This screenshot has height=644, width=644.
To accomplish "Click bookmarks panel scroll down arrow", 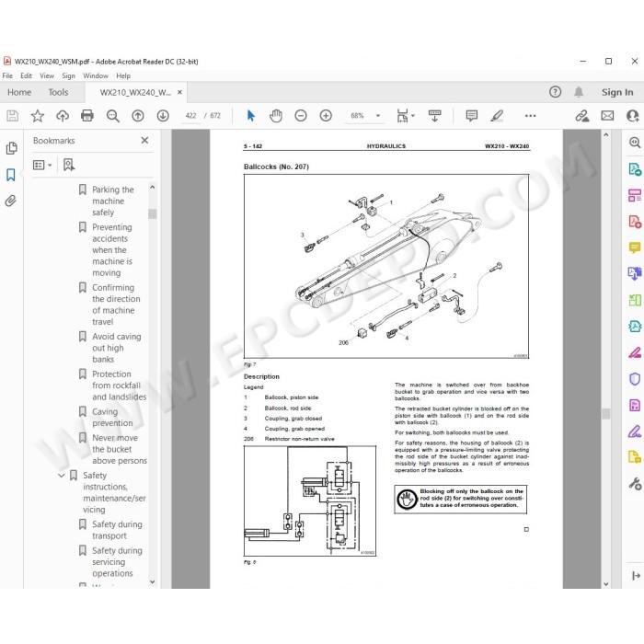I will pyautogui.click(x=153, y=582).
